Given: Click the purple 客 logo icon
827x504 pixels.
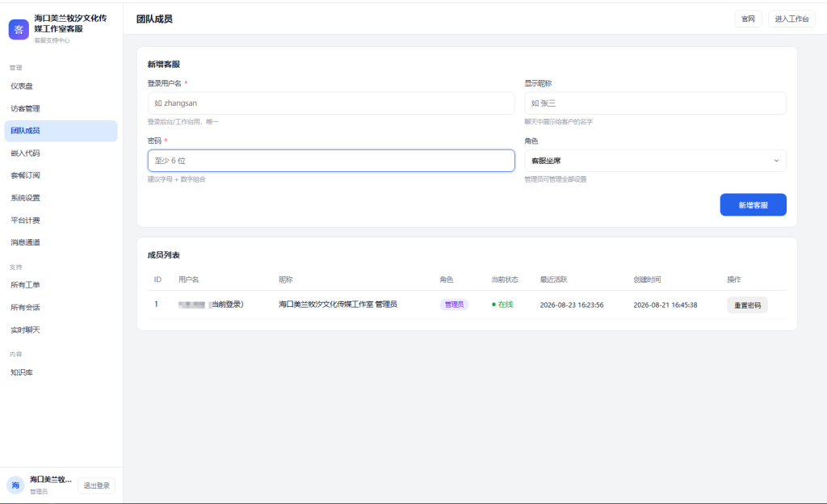Looking at the screenshot, I should [x=19, y=30].
